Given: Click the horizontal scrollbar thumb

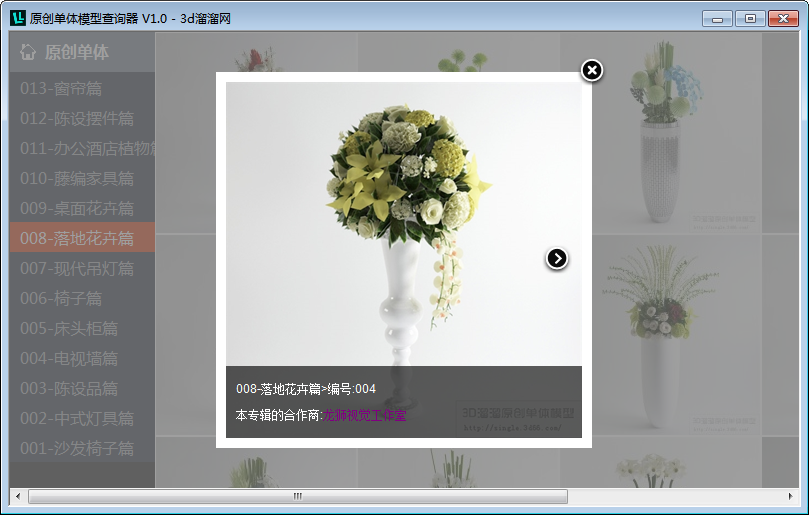Looking at the screenshot, I should (298, 496).
